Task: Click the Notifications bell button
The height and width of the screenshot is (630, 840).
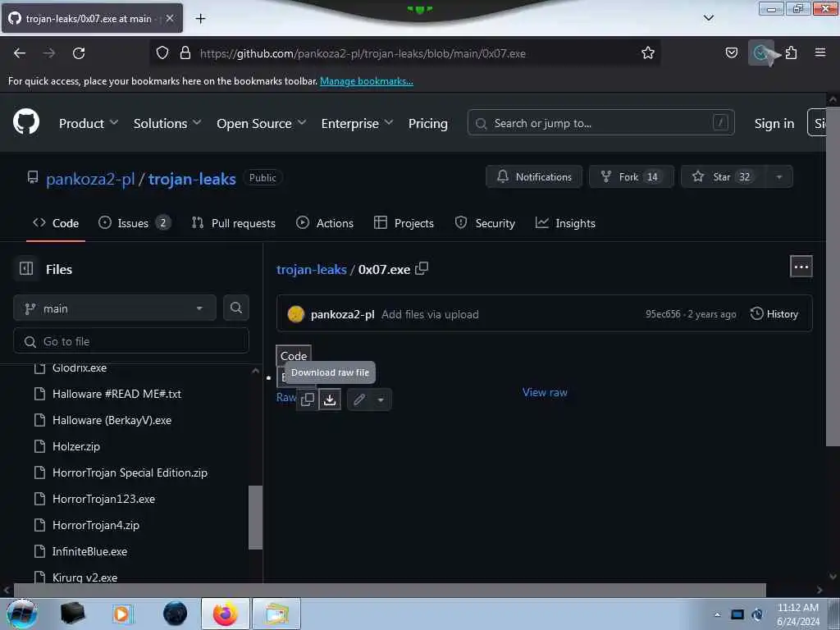Action: coord(533,177)
